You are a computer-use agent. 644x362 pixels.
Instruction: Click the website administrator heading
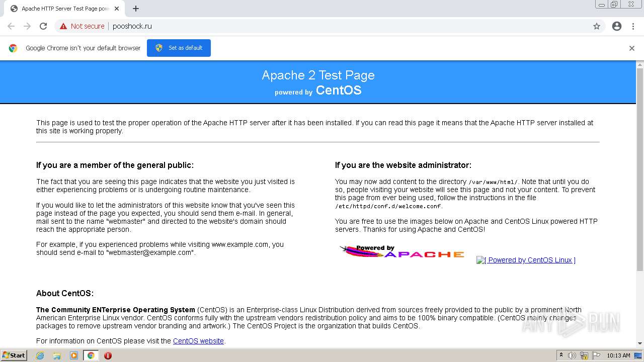(x=403, y=165)
